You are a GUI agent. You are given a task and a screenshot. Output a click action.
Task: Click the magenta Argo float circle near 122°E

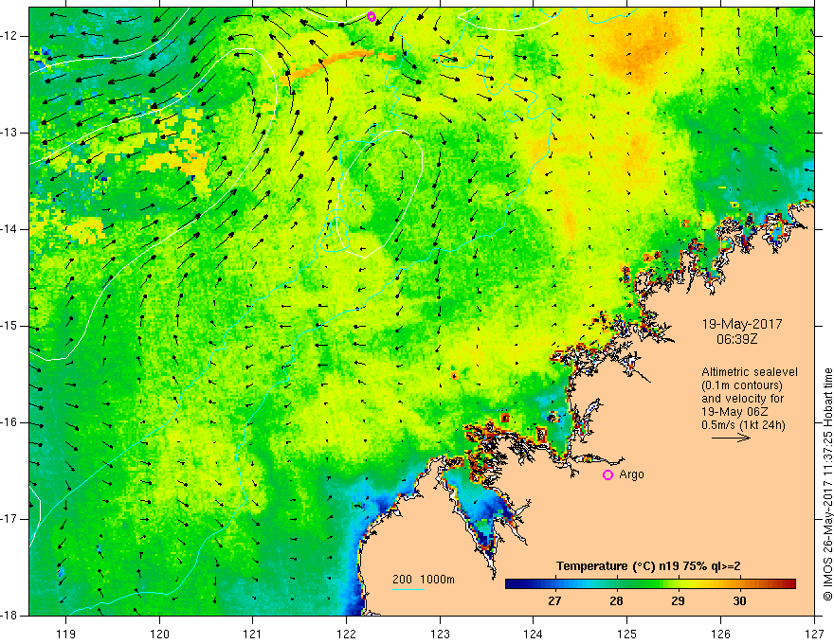pos(372,16)
